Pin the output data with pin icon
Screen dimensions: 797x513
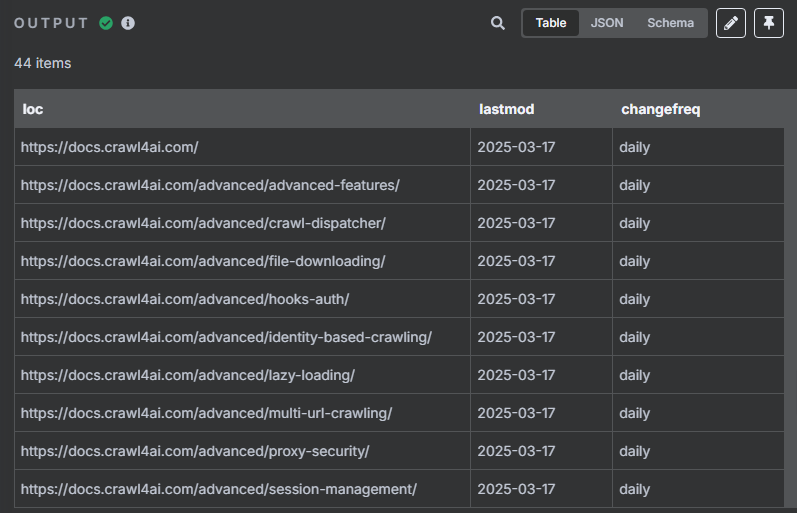tap(769, 23)
